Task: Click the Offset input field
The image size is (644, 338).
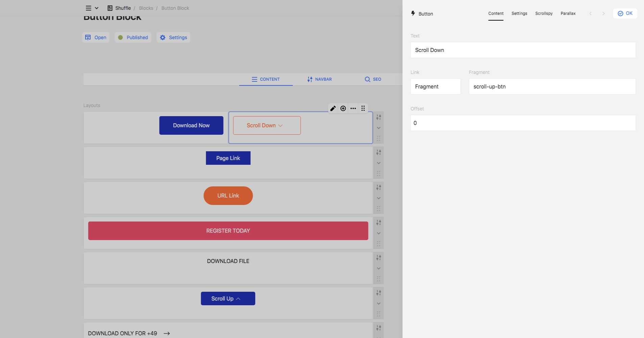Action: (x=523, y=123)
